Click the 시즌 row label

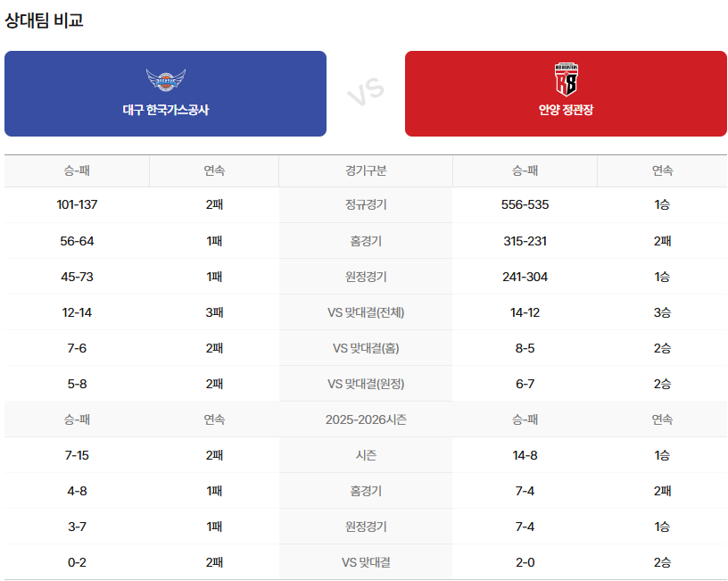tap(366, 455)
